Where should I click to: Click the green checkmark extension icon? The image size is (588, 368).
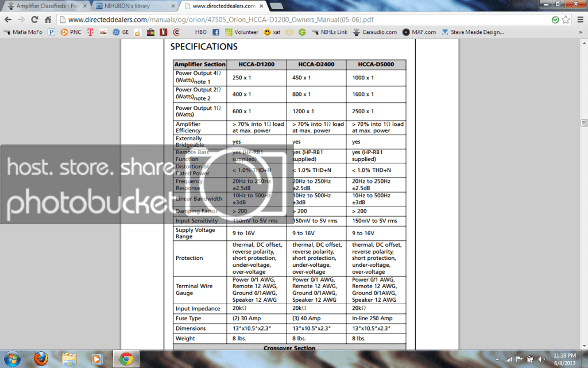555,20
